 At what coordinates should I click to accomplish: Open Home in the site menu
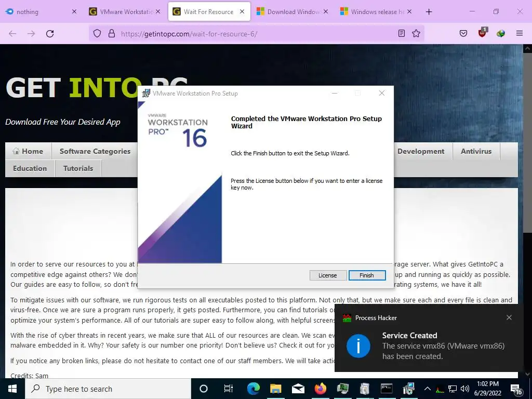pos(28,151)
